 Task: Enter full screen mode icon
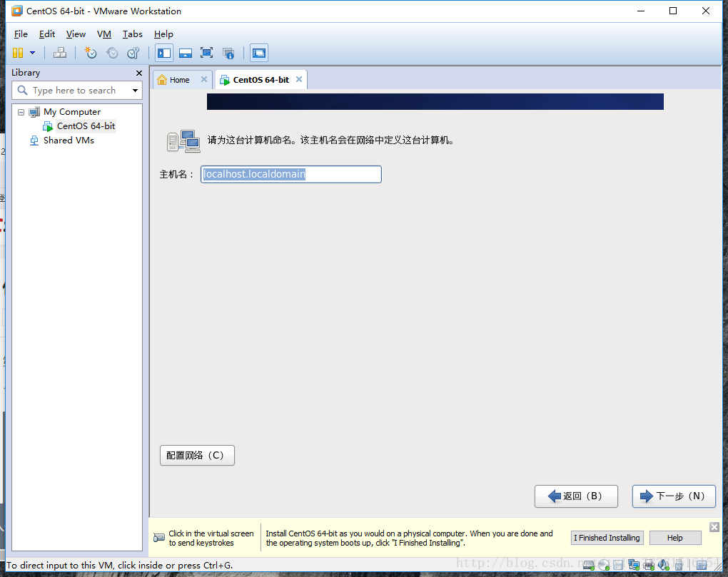pyautogui.click(x=206, y=53)
